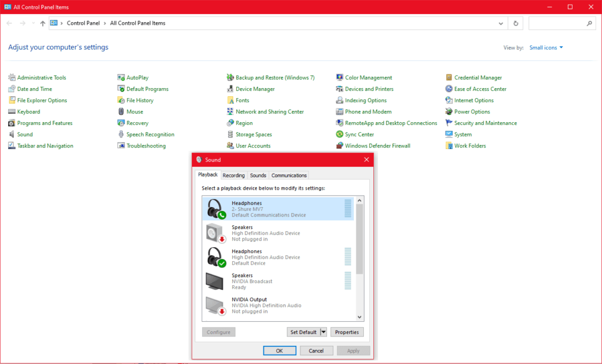Click the NVIDIA Broadcast speakers icon

(216, 281)
